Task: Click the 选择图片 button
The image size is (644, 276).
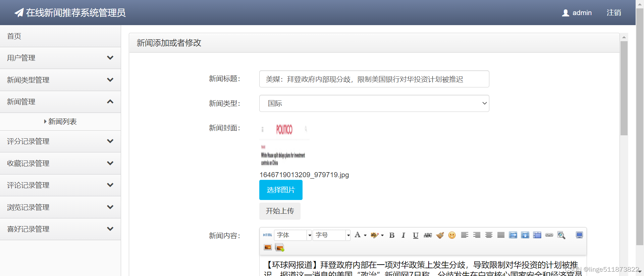Action: click(281, 190)
